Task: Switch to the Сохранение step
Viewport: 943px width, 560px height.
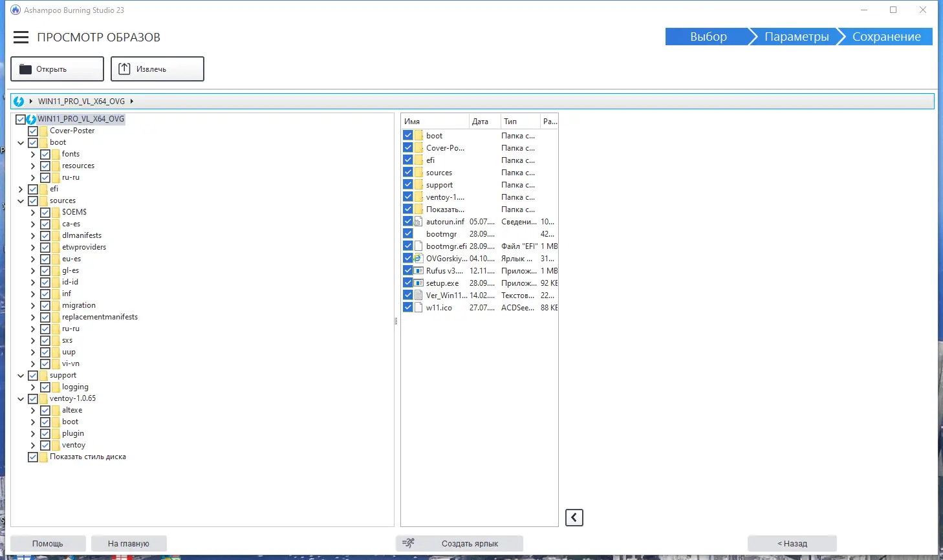Action: 886,37
